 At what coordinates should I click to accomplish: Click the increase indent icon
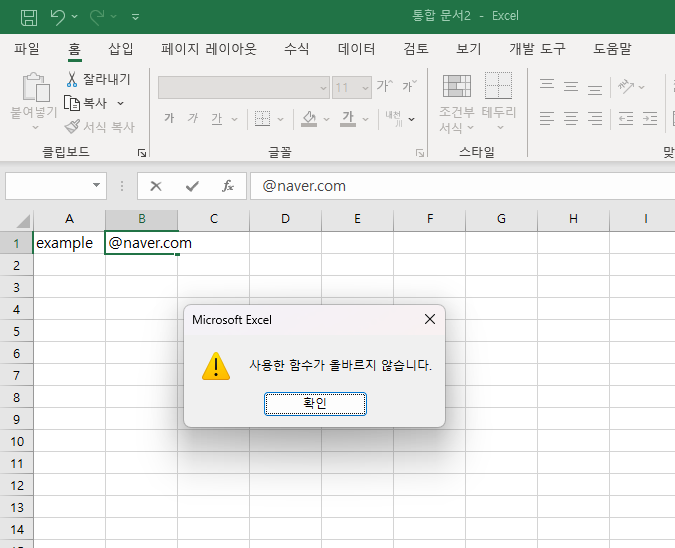[x=650, y=118]
